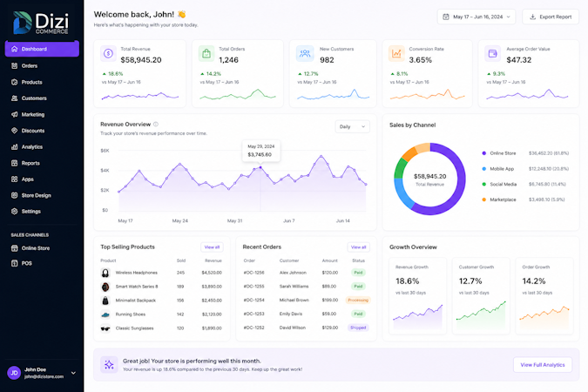The image size is (588, 392).
Task: Open the Analytics bar chart icon
Action: point(14,146)
